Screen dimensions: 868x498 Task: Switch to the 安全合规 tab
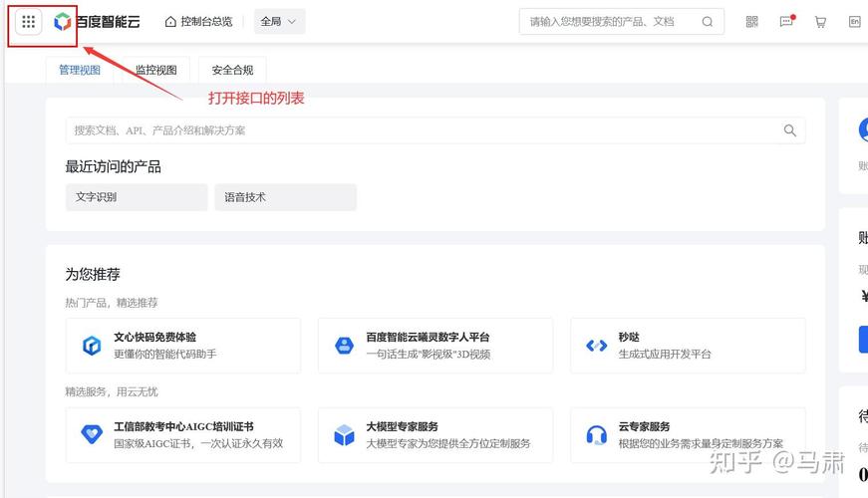(x=232, y=71)
